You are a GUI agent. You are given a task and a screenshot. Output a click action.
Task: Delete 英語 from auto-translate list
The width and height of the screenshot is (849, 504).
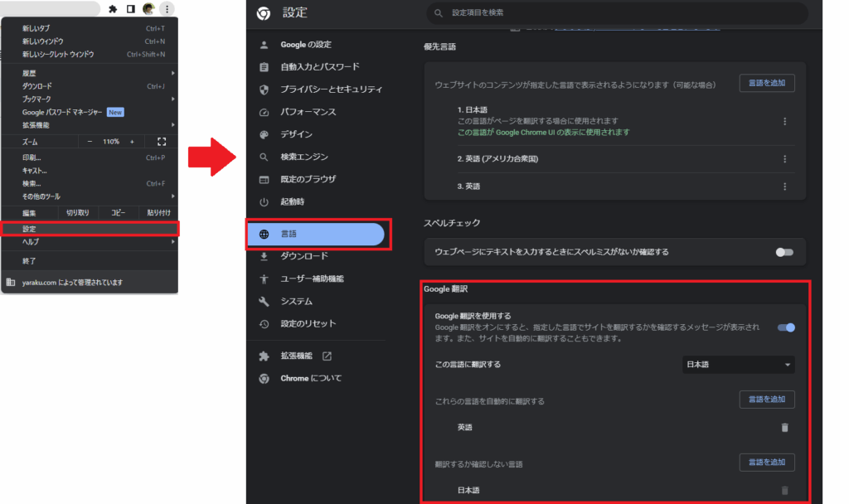pos(784,428)
